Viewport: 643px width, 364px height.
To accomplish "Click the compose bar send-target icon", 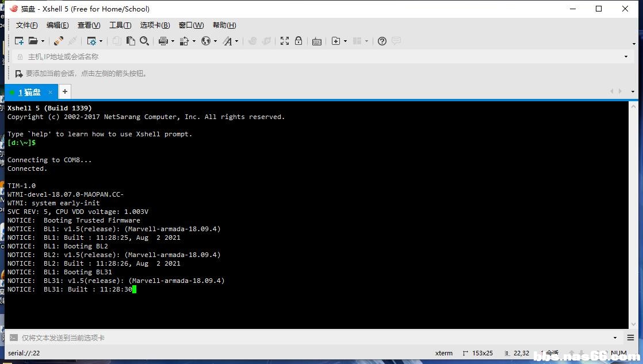I will click(14, 338).
